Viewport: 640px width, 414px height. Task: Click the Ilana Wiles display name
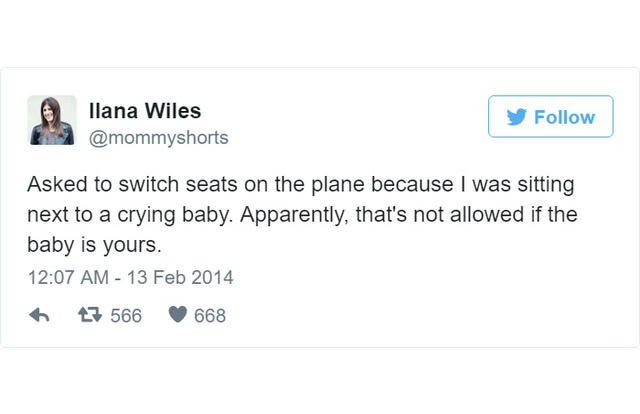click(146, 110)
